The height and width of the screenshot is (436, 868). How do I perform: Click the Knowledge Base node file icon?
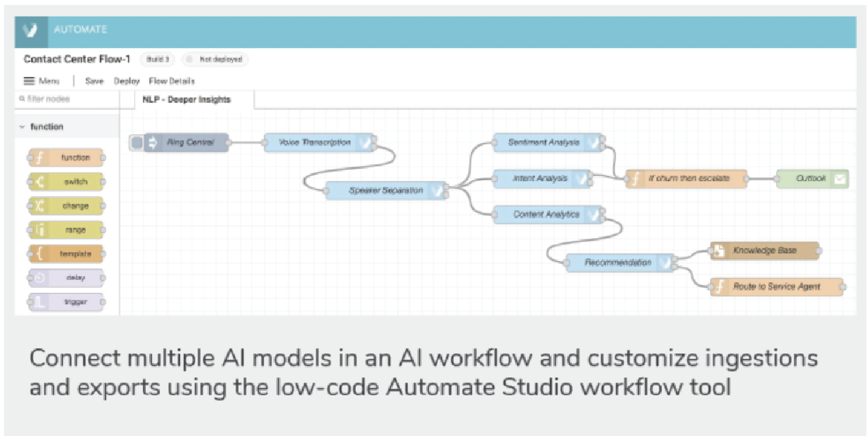(719, 251)
